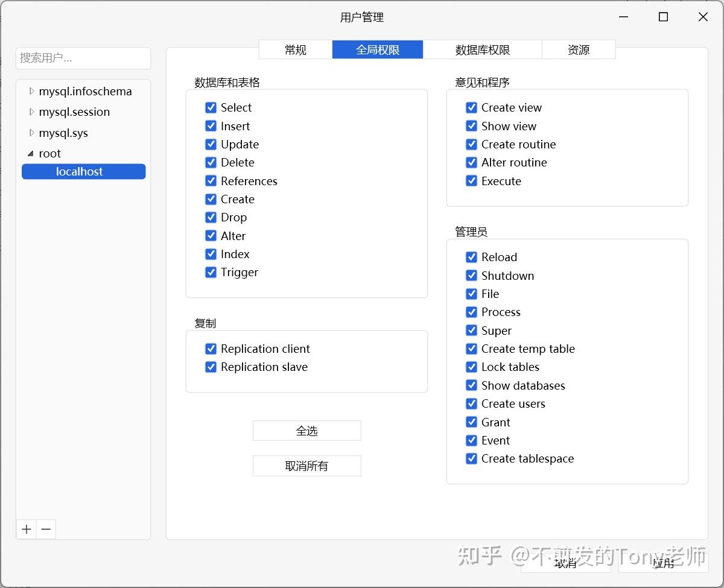Click the search user input field
The height and width of the screenshot is (588, 724).
[83, 58]
